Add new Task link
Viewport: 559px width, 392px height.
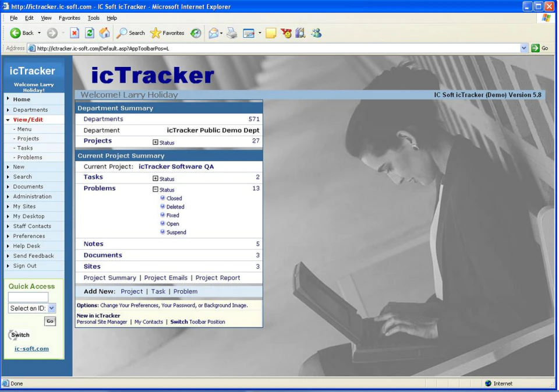pos(158,291)
